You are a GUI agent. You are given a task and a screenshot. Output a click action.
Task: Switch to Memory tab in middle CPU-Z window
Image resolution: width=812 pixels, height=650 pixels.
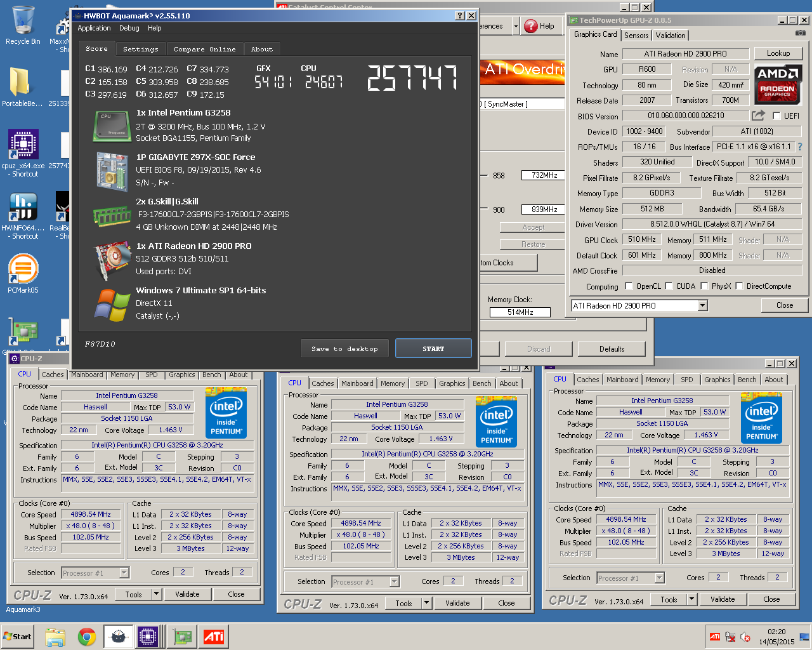click(393, 383)
